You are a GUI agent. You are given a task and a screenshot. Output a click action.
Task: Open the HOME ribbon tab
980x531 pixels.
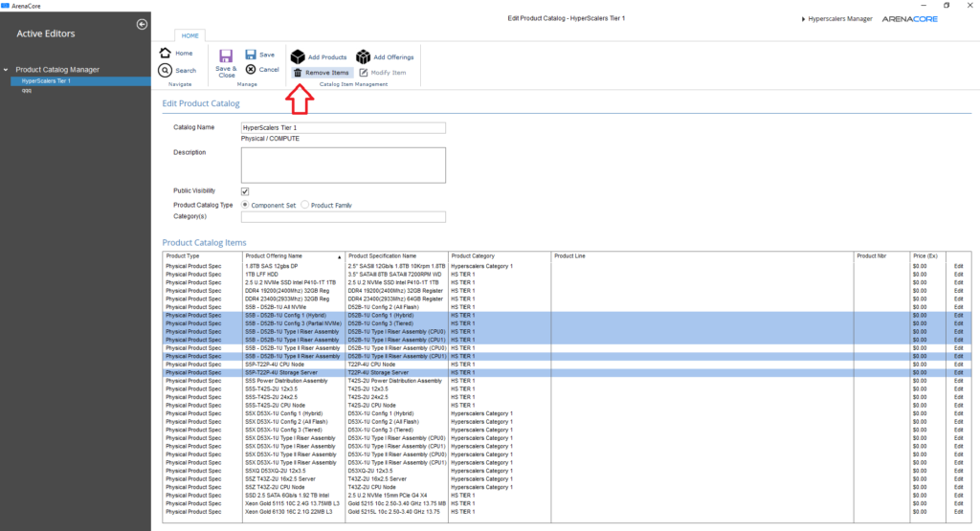pyautogui.click(x=190, y=35)
